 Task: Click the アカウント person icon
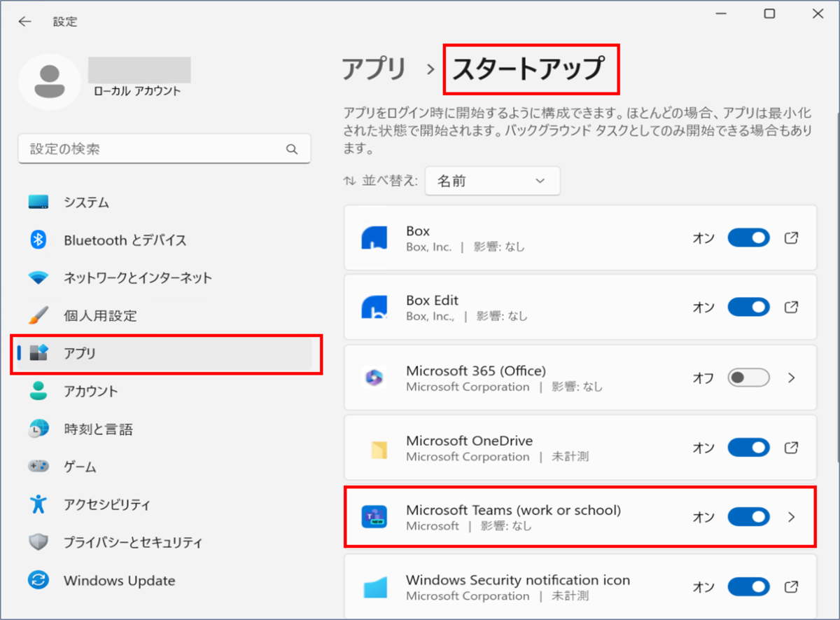(x=38, y=391)
